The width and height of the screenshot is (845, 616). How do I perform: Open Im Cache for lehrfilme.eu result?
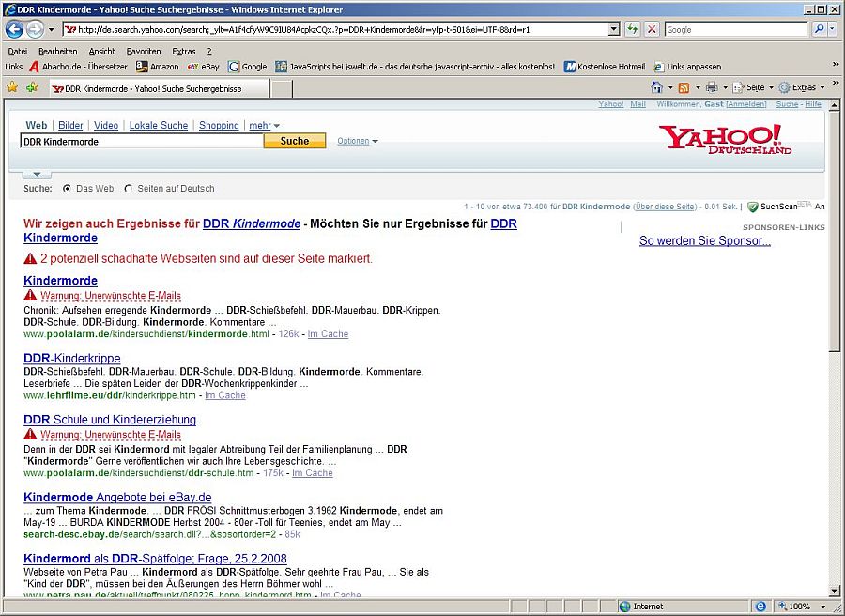pyautogui.click(x=225, y=395)
